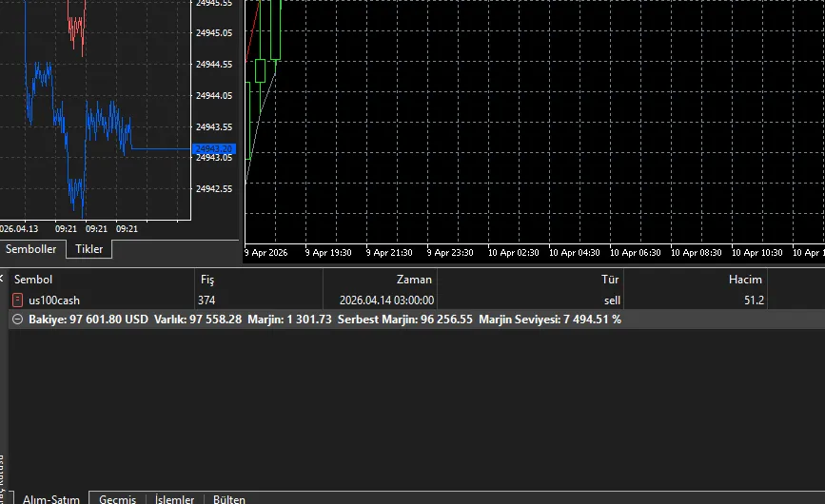Click the 10 Apr 04:30 time axis label
The width and height of the screenshot is (825, 504).
click(575, 252)
